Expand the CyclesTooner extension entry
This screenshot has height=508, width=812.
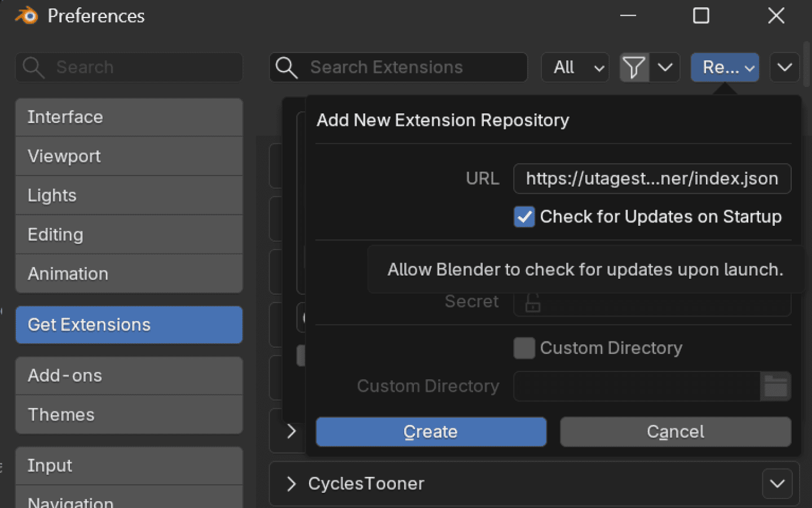(x=291, y=484)
